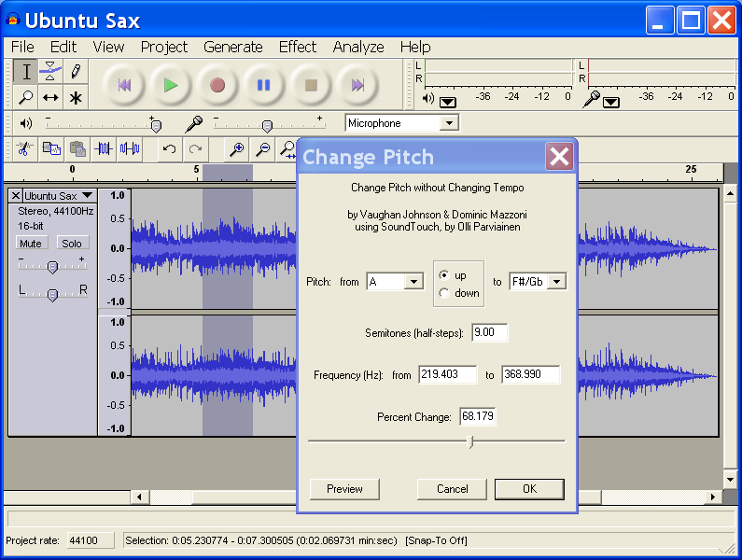Click the Undo arrow icon
Screen dimensions: 742x560
[169, 149]
